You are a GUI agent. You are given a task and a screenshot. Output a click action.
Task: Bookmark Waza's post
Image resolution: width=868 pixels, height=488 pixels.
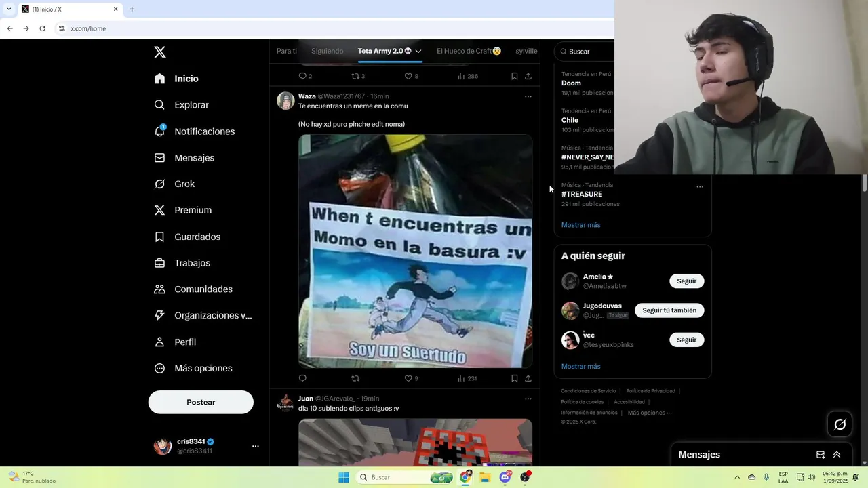click(515, 378)
